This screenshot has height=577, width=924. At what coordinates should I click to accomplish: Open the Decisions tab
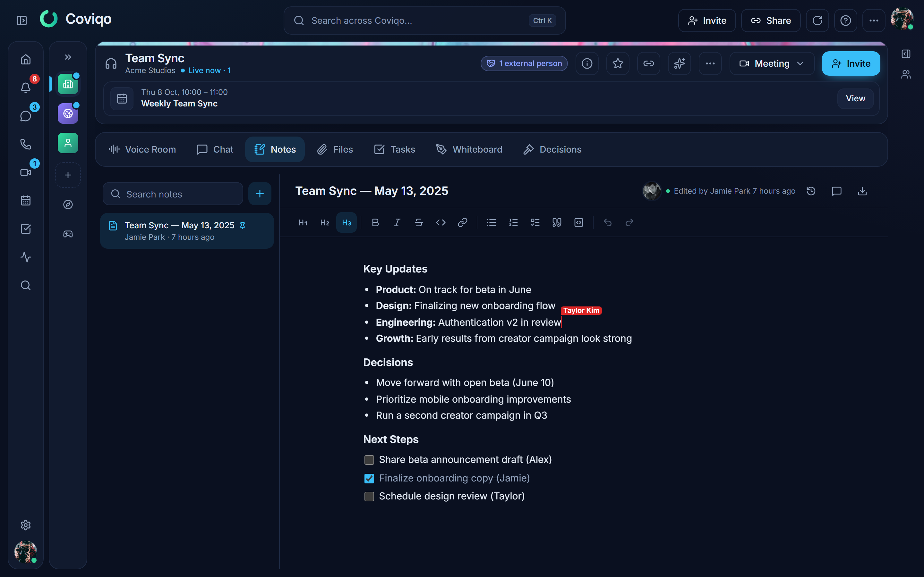(552, 149)
